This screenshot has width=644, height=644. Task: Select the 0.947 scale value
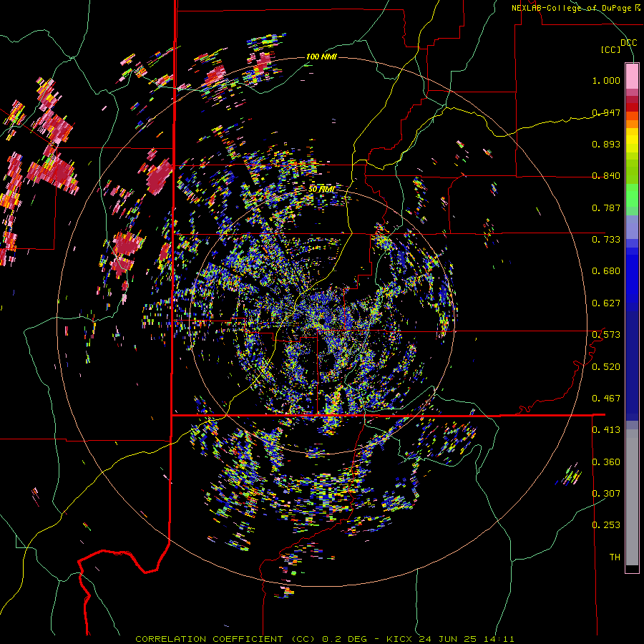pyautogui.click(x=606, y=112)
